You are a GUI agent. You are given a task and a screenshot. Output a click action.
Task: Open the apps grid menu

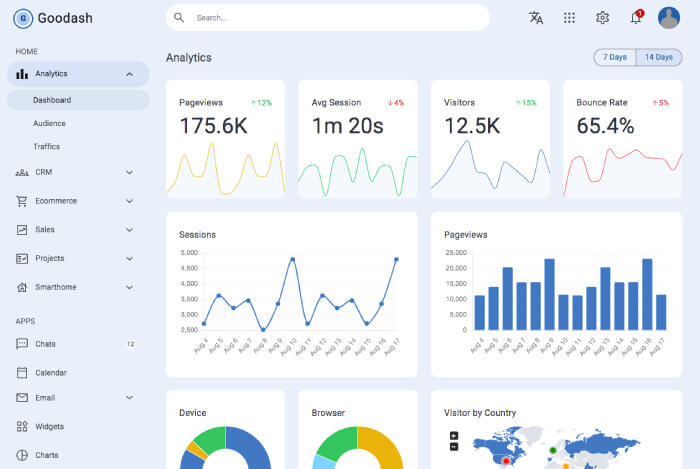click(x=569, y=17)
